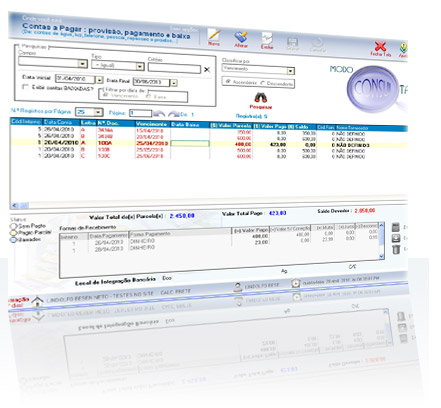Click the red X Fechar Tela icon
Image resolution: width=441 pixels, height=408 pixels.
click(x=380, y=46)
